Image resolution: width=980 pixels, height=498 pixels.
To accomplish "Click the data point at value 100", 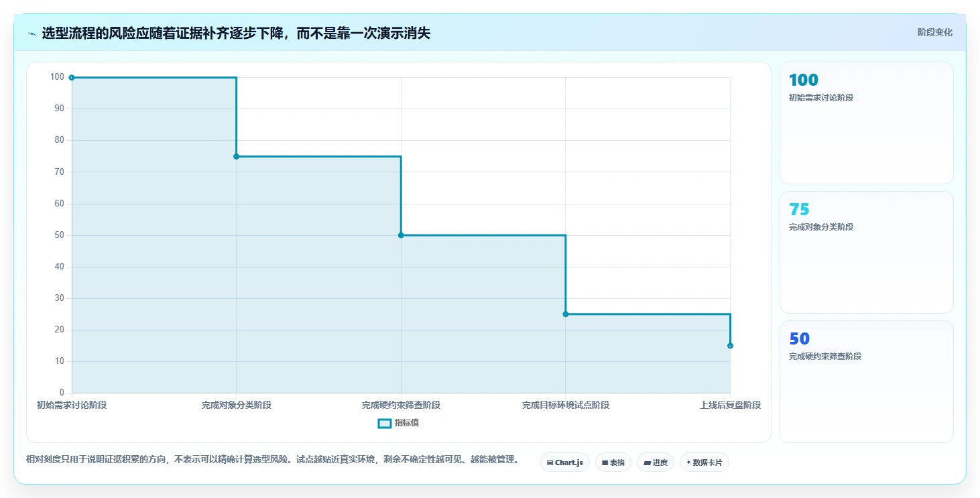I will point(72,78).
